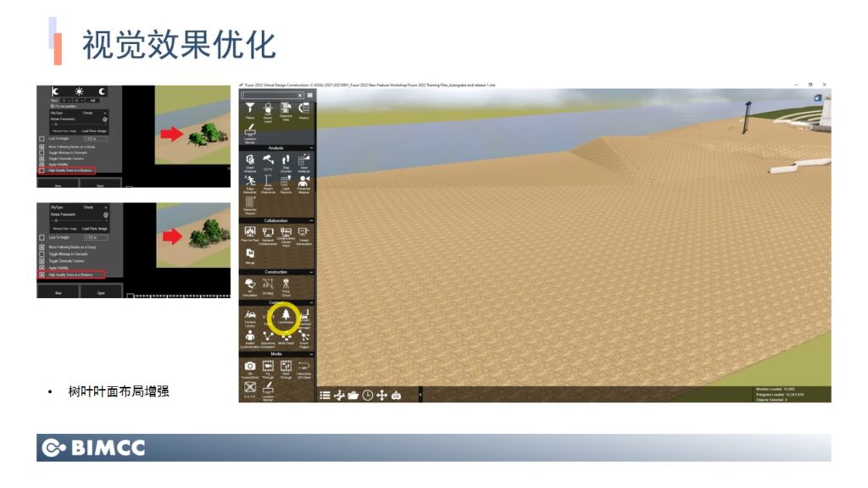Click the New button in upper panel
868x488 pixels.
tap(58, 186)
